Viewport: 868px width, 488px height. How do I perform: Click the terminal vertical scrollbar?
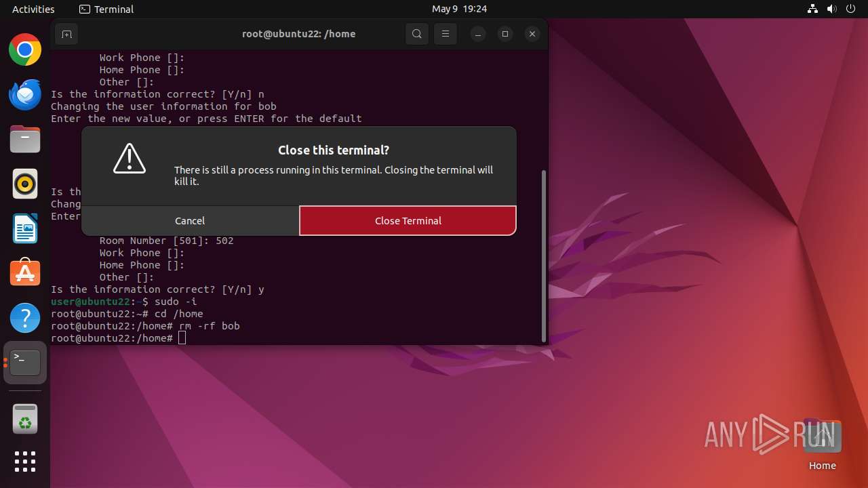click(x=544, y=256)
